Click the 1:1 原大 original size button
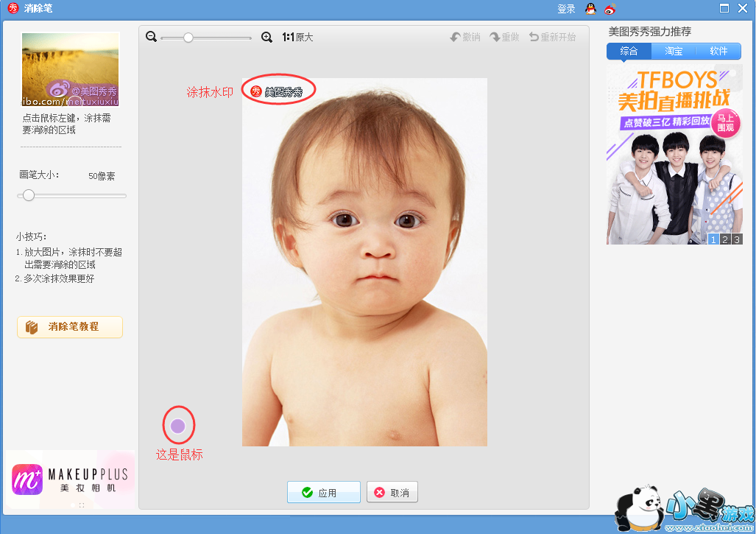This screenshot has height=534, width=756. [297, 37]
